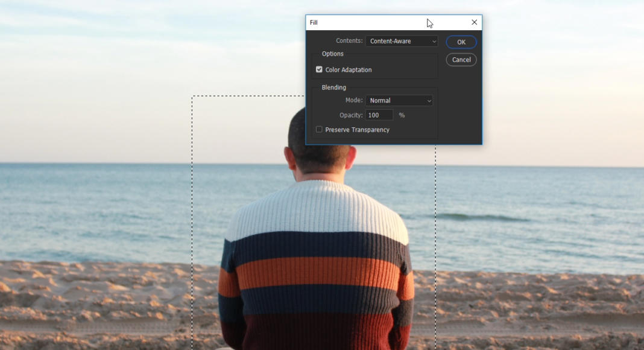Screen dimensions: 644x350
Task: Enable the Preserve Transparency checkbox
Action: pyautogui.click(x=319, y=129)
